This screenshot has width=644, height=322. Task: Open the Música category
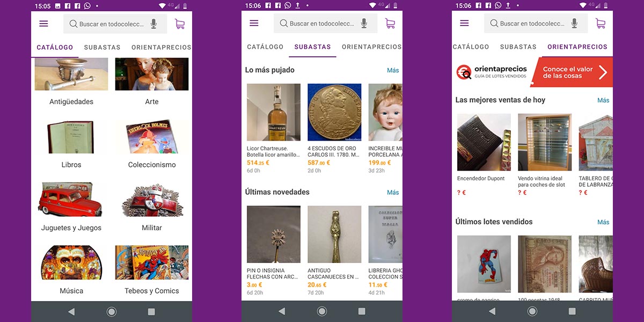[71, 262]
